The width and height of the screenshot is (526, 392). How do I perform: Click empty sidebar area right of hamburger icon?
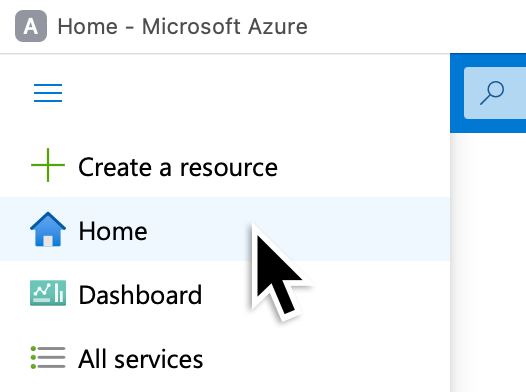(255, 93)
